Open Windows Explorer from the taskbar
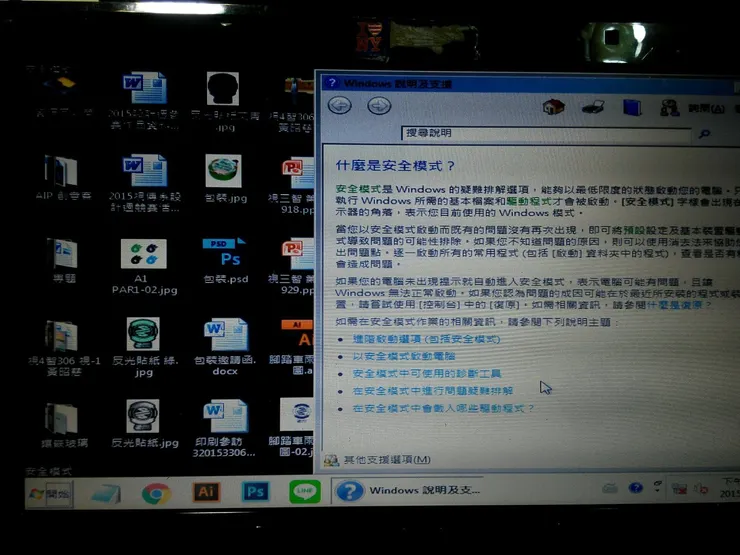 pos(107,494)
